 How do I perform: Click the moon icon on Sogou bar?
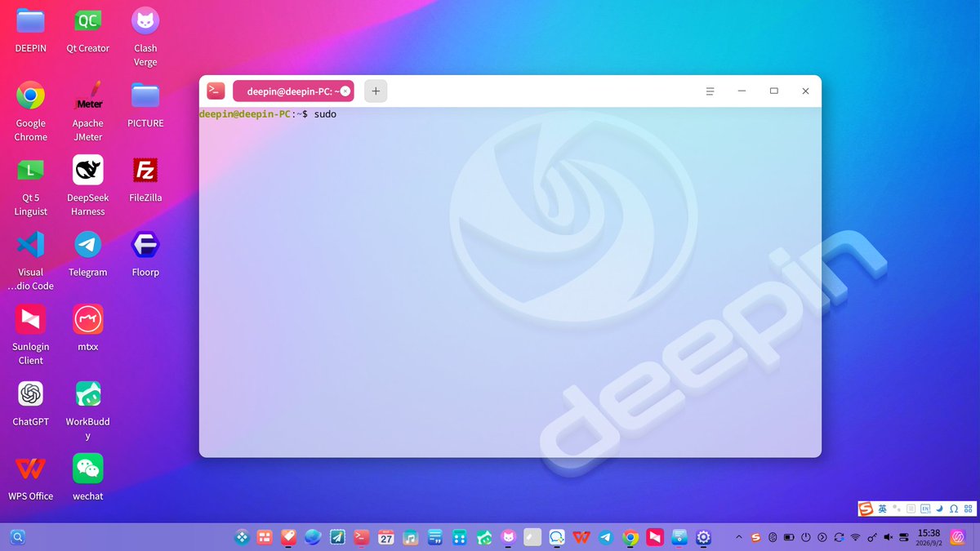(939, 509)
